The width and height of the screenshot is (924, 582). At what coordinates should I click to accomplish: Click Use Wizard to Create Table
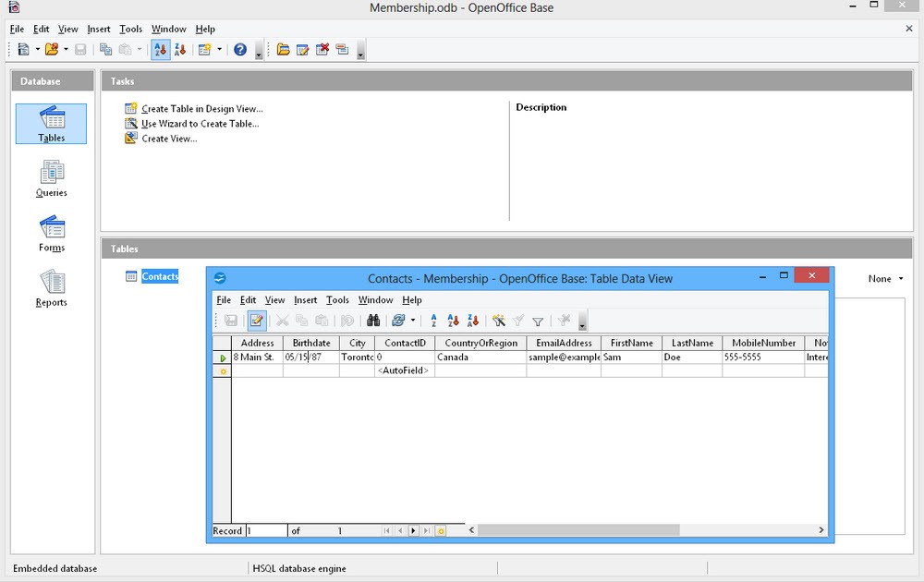201,124
